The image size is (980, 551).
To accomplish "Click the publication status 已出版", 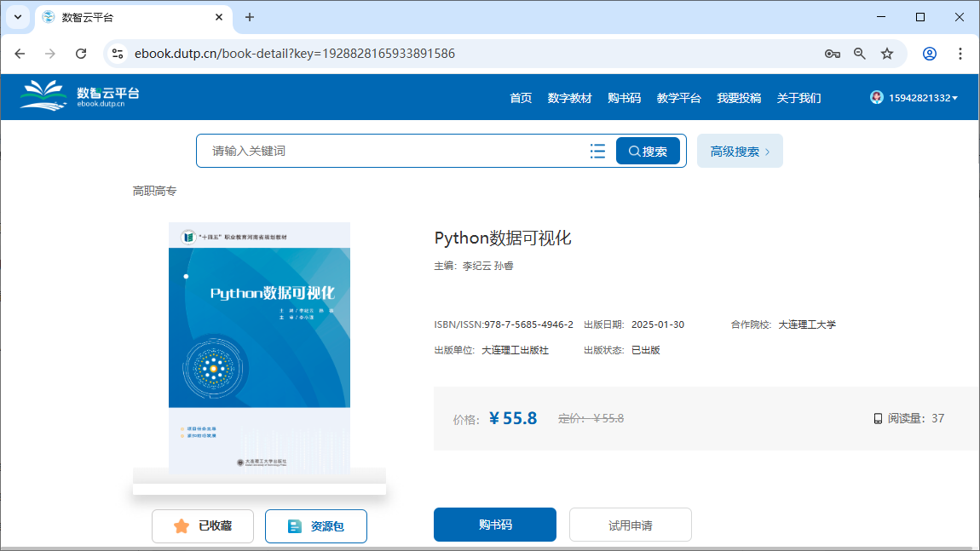I will (646, 351).
